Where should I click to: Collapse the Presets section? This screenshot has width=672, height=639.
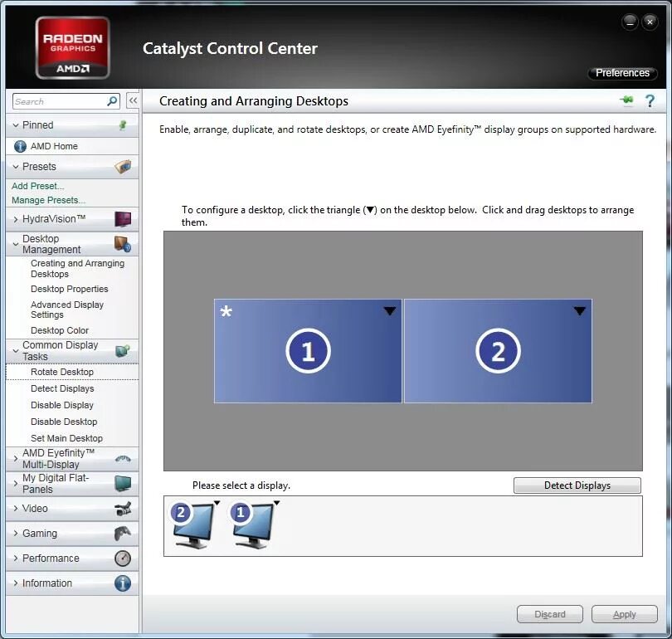[16, 167]
